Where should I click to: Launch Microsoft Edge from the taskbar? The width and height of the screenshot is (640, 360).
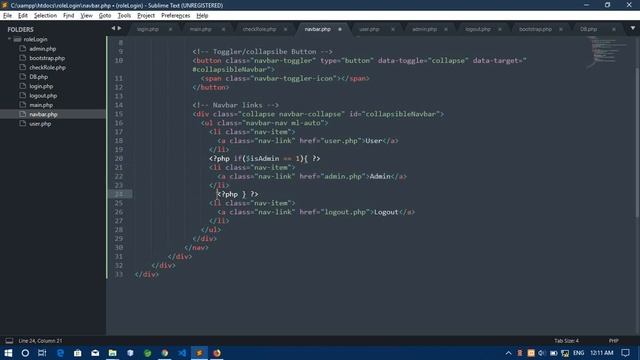tap(60, 353)
